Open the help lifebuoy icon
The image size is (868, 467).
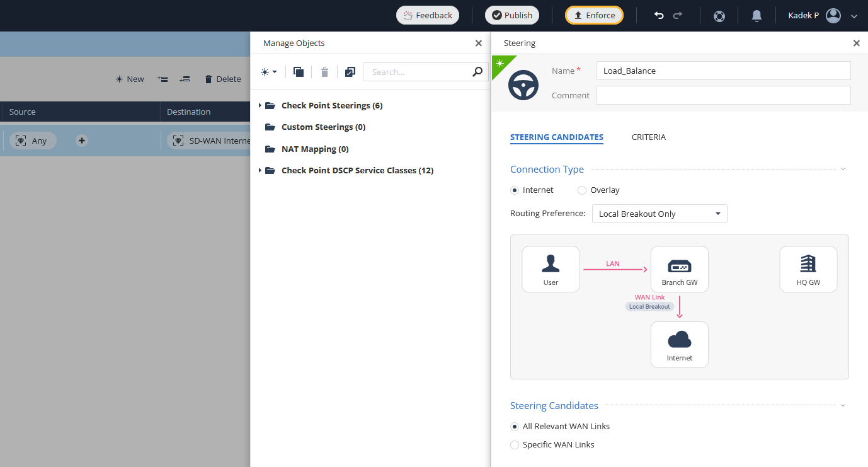[719, 16]
